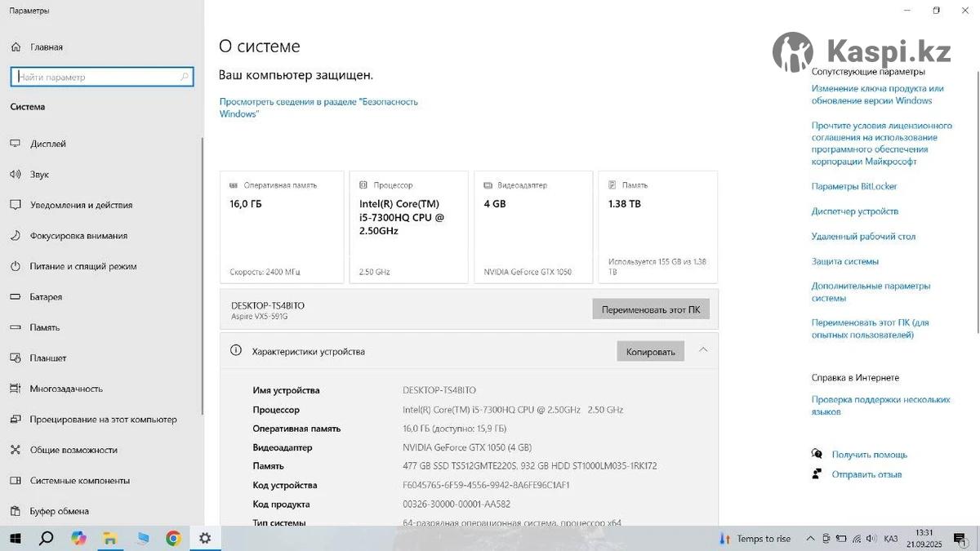Click the taskbar search magnifier icon
This screenshot has height=551, width=980.
(47, 538)
